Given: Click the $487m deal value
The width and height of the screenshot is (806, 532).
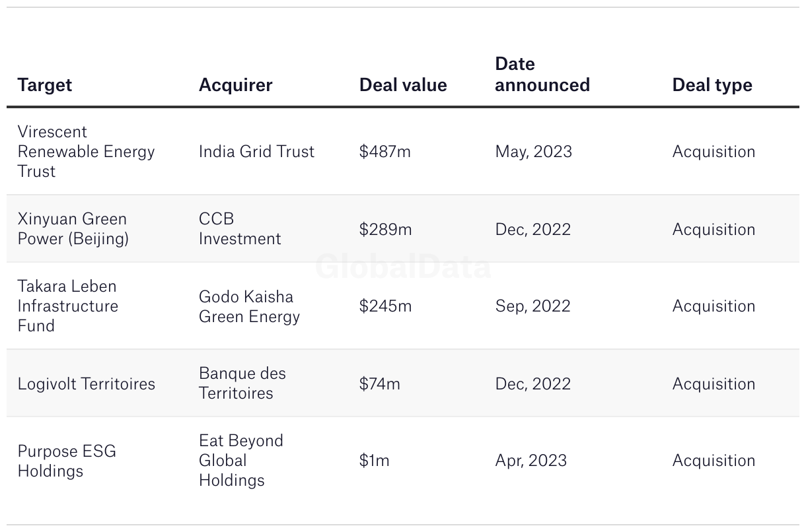Looking at the screenshot, I should pyautogui.click(x=385, y=151).
